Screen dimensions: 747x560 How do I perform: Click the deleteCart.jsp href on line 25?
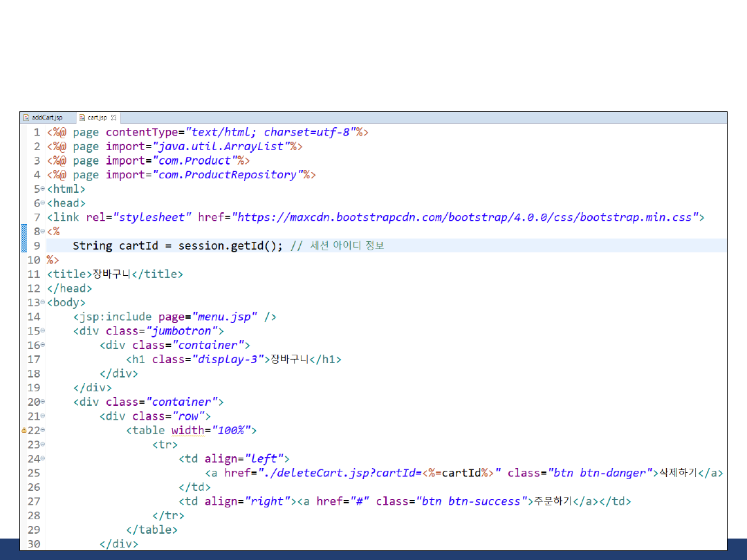339,473
